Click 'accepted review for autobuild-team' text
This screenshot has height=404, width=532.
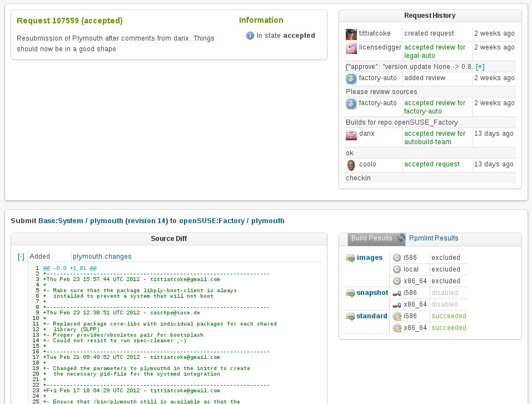point(435,138)
